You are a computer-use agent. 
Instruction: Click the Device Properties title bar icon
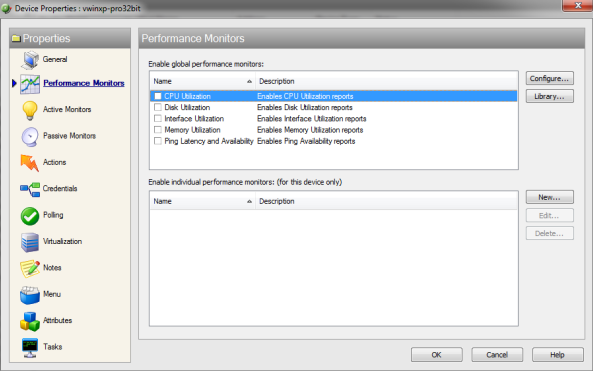click(6, 8)
